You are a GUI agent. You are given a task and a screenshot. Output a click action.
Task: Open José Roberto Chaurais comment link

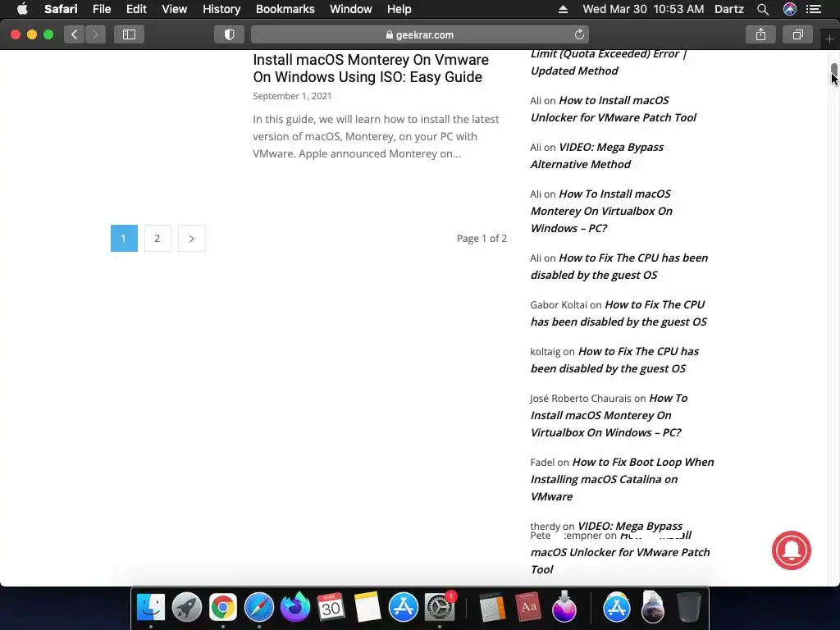[x=609, y=415]
